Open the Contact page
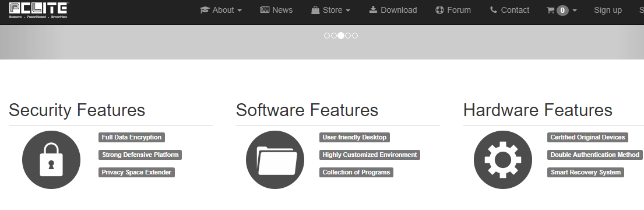Image resolution: width=644 pixels, height=210 pixels. click(x=510, y=10)
